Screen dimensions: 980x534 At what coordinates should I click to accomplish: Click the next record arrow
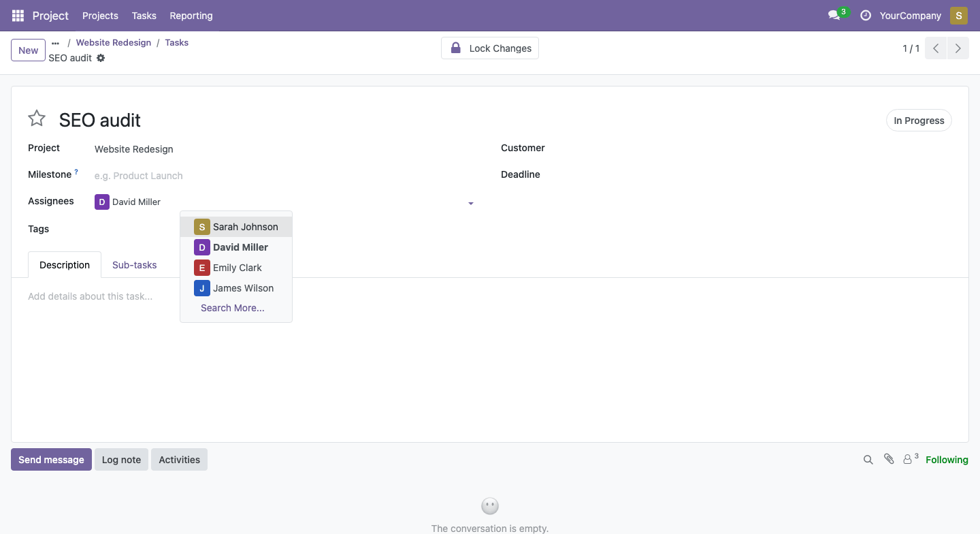(x=958, y=48)
